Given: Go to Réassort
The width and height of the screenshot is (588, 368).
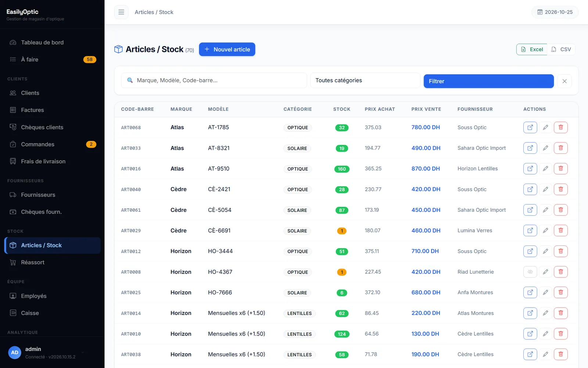Looking at the screenshot, I should (52, 262).
